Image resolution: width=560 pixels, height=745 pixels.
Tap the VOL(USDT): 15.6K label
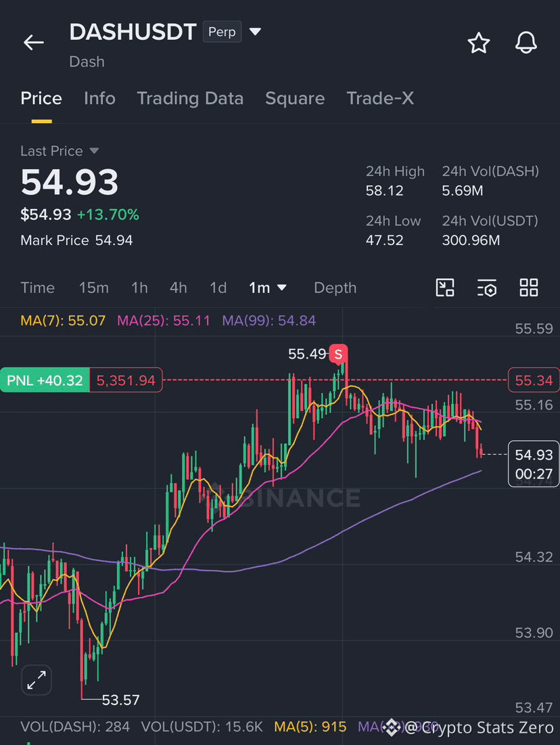coord(202,727)
